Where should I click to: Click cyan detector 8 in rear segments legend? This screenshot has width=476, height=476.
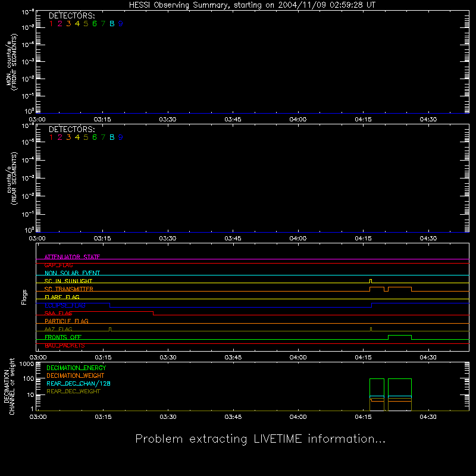coord(112,137)
